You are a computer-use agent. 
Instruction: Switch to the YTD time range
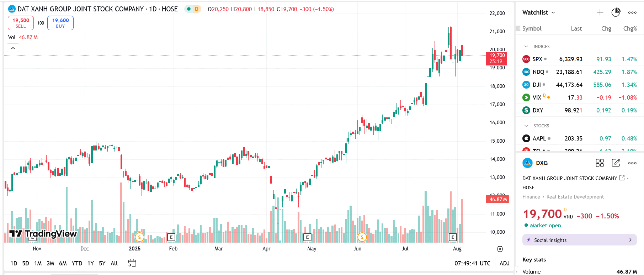point(77,263)
